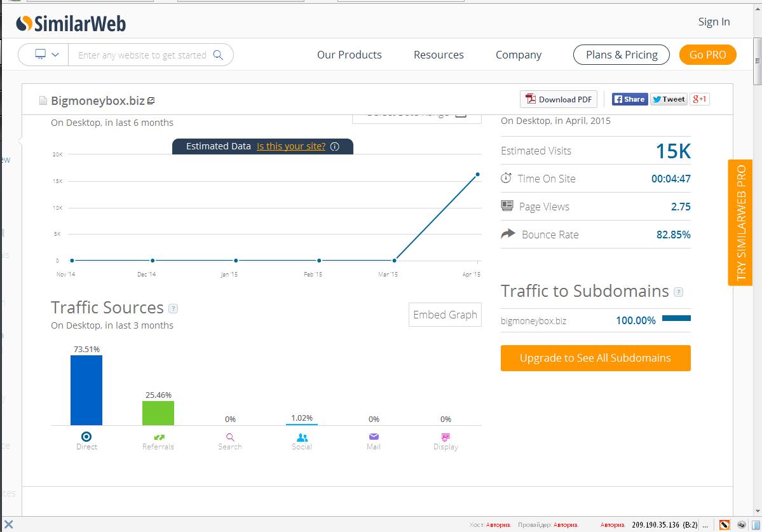Select the Mar '15 data point on graph

point(394,261)
